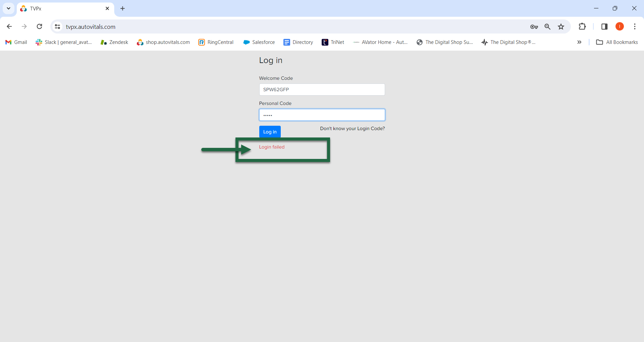
Task: Select the TVPx tab
Action: coord(65,8)
